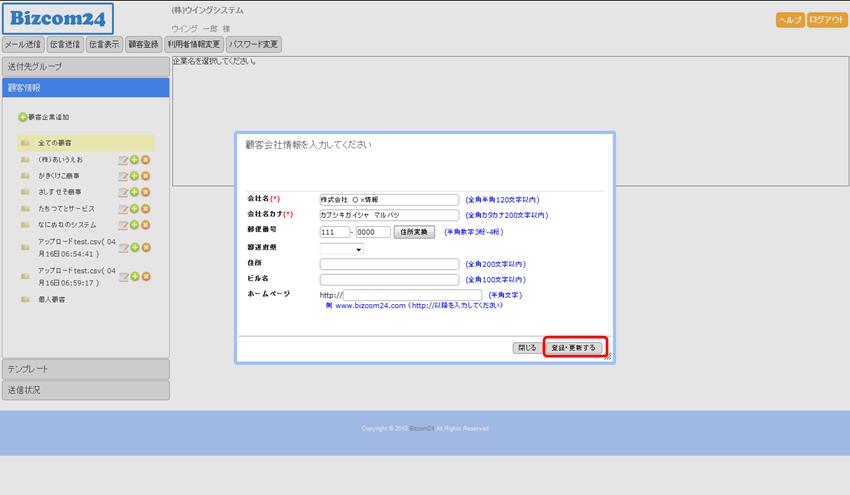Image resolution: width=850 pixels, height=495 pixels.
Task: Expand the テンプレート accordion section
Action: click(x=85, y=369)
